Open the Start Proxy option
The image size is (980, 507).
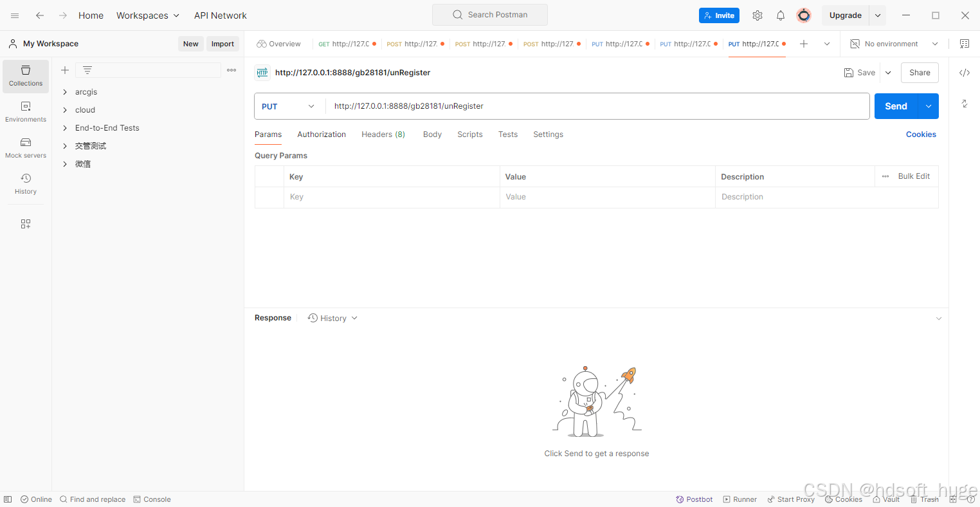coord(791,499)
